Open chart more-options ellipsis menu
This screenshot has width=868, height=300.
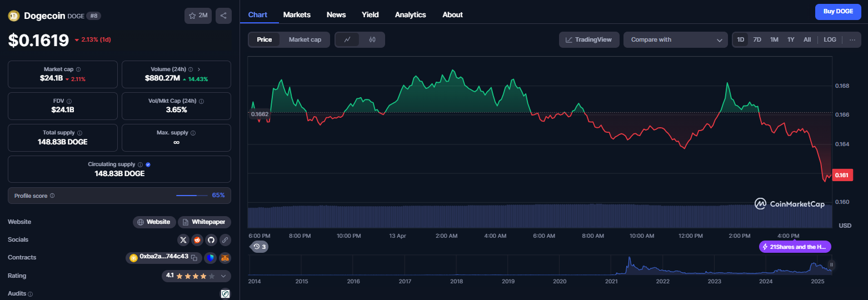852,39
